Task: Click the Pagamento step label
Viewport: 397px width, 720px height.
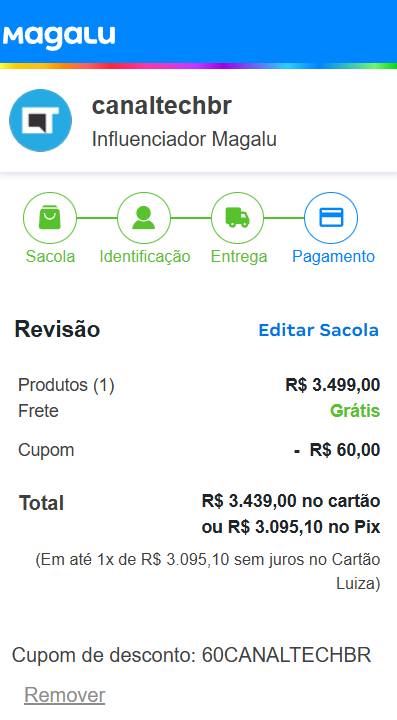Action: [x=333, y=256]
